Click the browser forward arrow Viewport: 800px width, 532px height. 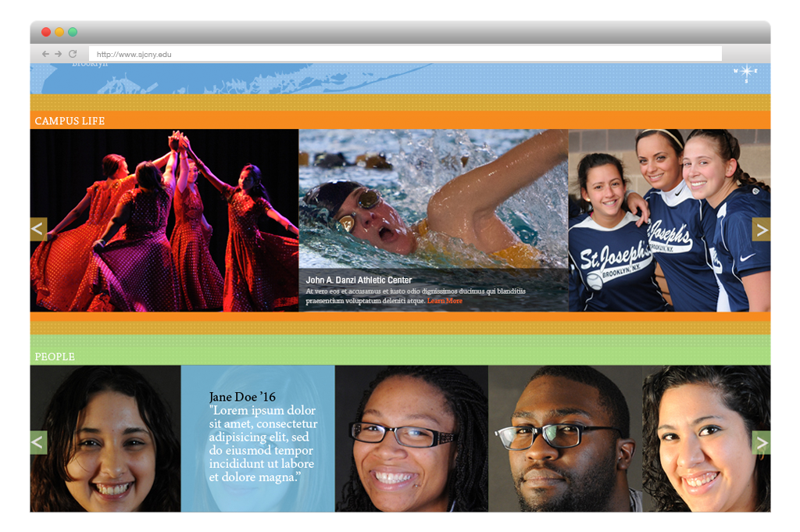point(58,54)
